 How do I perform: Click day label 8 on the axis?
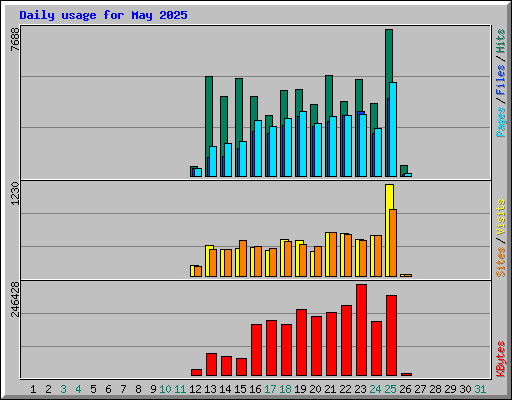(138, 389)
